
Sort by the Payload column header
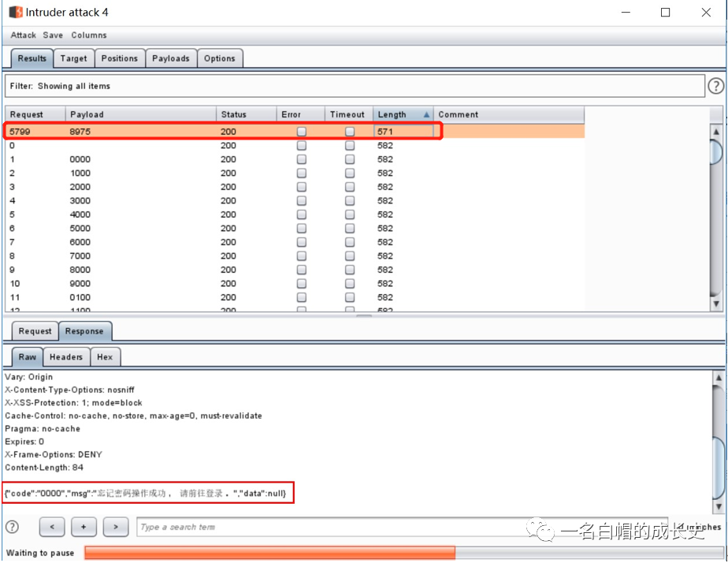tap(141, 114)
